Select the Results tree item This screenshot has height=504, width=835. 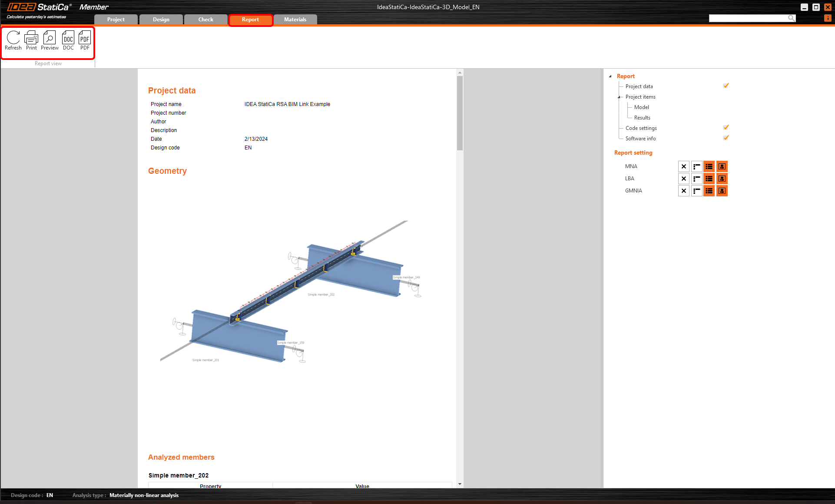[x=642, y=118]
